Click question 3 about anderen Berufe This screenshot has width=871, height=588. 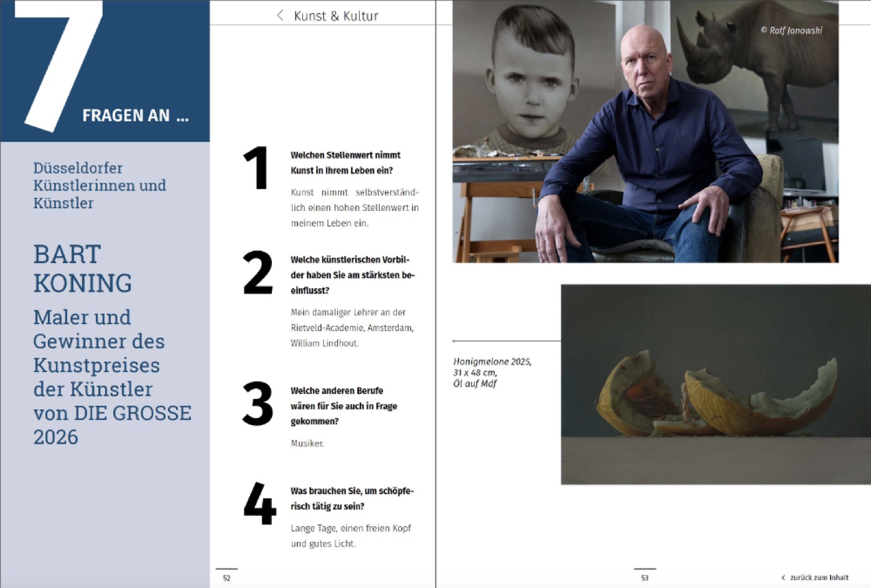pos(343,406)
